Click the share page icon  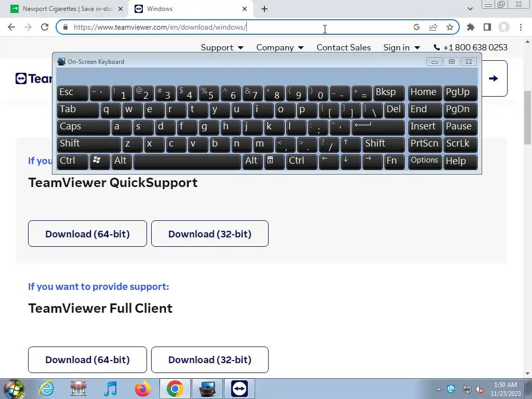433,27
